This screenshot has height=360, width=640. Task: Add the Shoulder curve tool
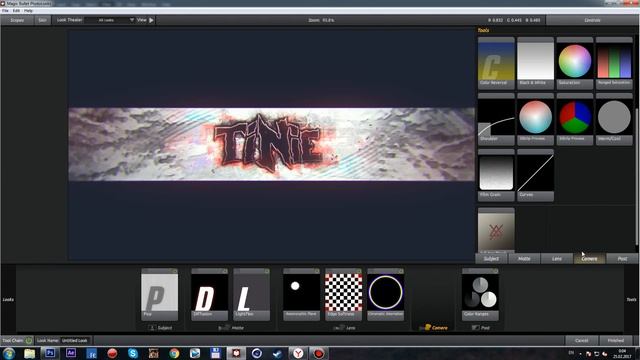pos(496,119)
